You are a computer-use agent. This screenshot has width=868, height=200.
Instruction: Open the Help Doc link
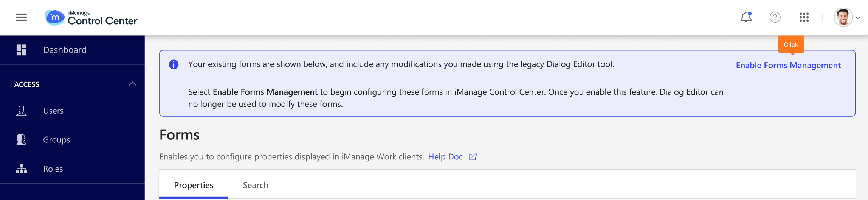pyautogui.click(x=445, y=157)
